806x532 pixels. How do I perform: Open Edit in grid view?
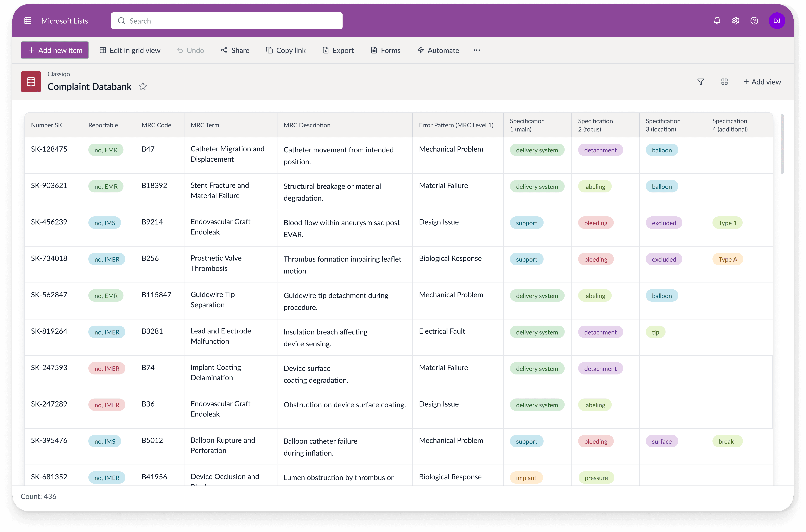130,50
